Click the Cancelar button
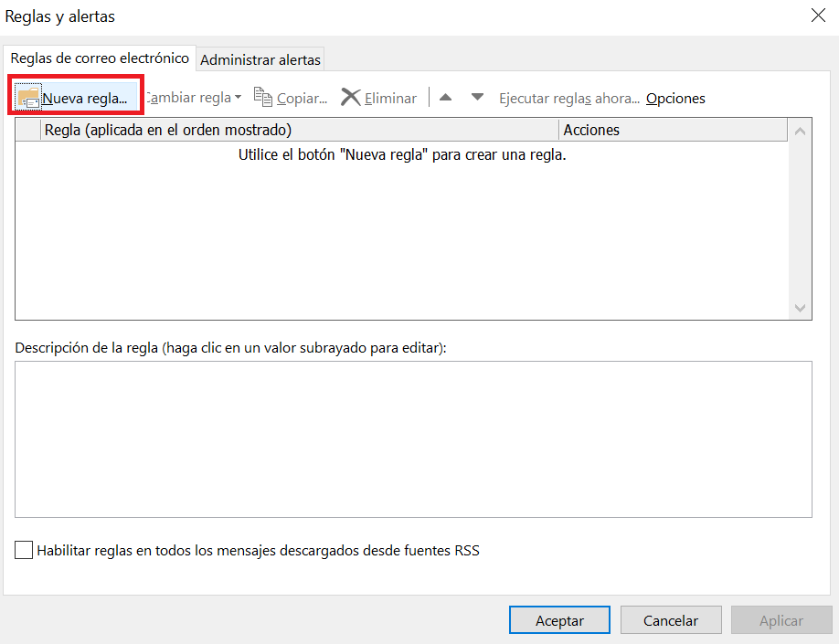839x644 pixels. (x=671, y=620)
